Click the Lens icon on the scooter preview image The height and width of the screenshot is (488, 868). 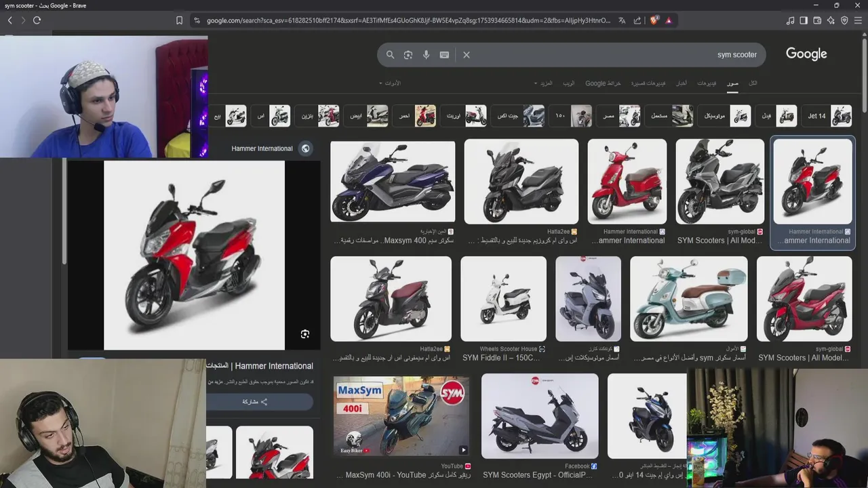pyautogui.click(x=305, y=334)
